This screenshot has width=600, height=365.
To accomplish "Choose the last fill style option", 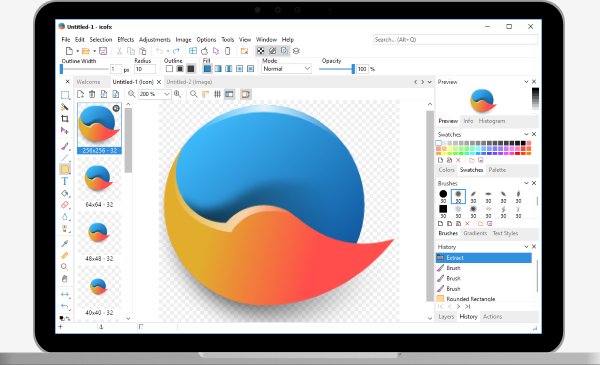I will coord(250,69).
